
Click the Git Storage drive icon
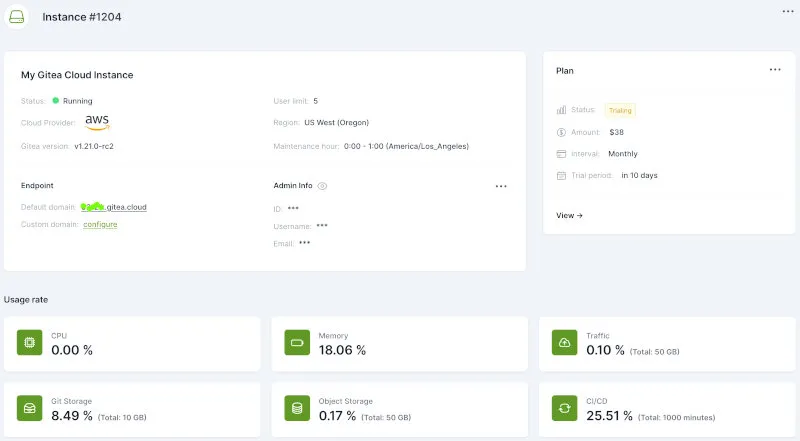pyautogui.click(x=30, y=408)
